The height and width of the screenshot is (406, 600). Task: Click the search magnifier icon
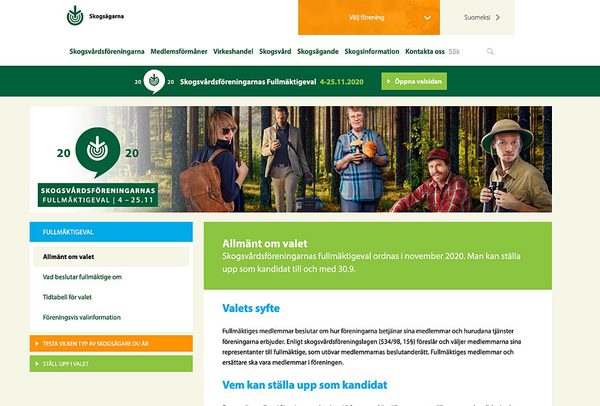tap(490, 51)
